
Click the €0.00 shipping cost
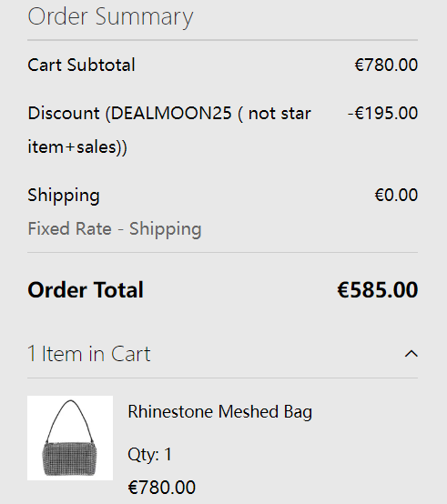click(396, 195)
